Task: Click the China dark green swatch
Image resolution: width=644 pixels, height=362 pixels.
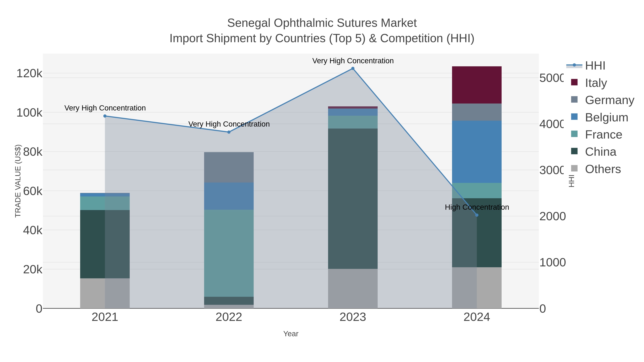Action: tap(574, 151)
